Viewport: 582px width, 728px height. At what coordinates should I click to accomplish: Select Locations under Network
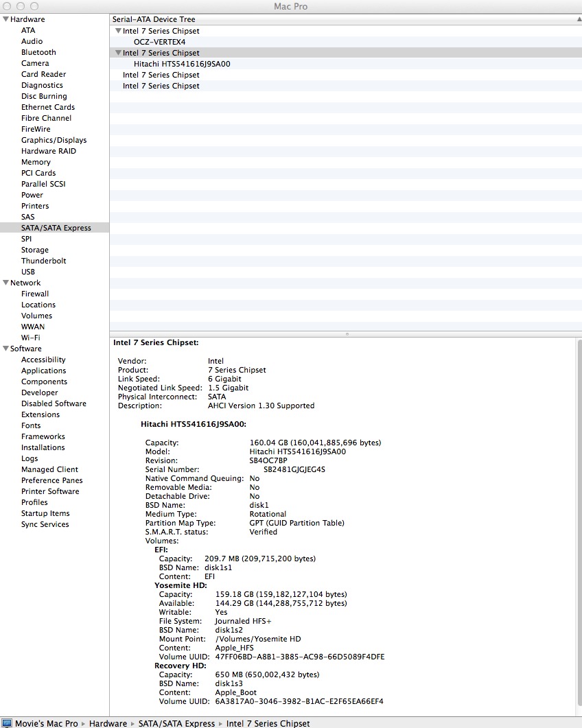click(x=38, y=305)
